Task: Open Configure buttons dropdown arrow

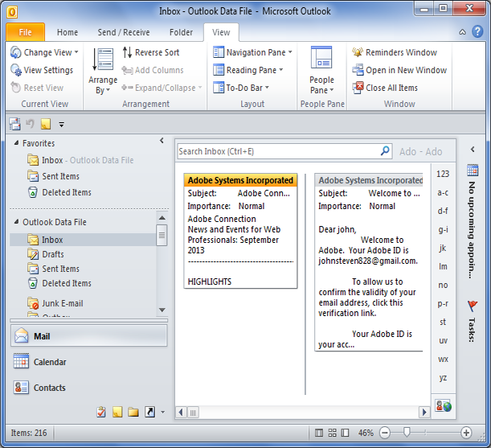Action: click(x=163, y=413)
